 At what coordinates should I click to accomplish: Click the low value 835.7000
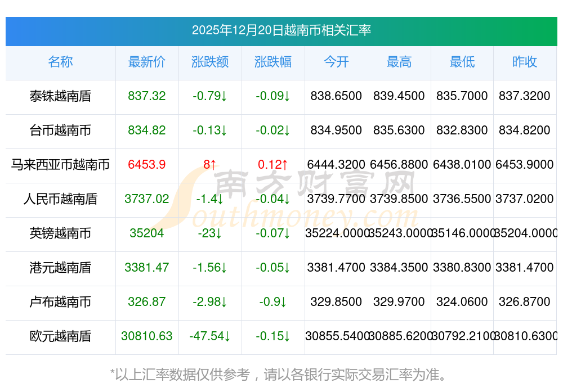click(x=462, y=96)
